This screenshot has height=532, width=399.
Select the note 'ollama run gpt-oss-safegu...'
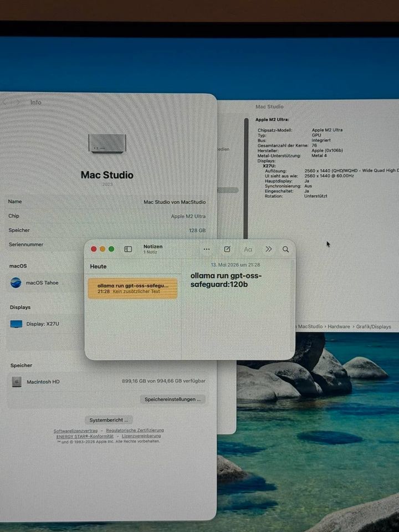(x=132, y=288)
